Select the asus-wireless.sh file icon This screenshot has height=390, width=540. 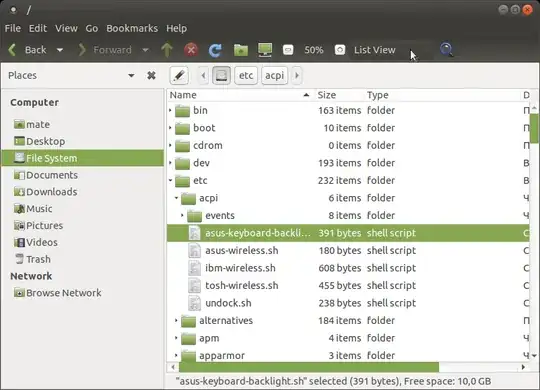(x=195, y=250)
